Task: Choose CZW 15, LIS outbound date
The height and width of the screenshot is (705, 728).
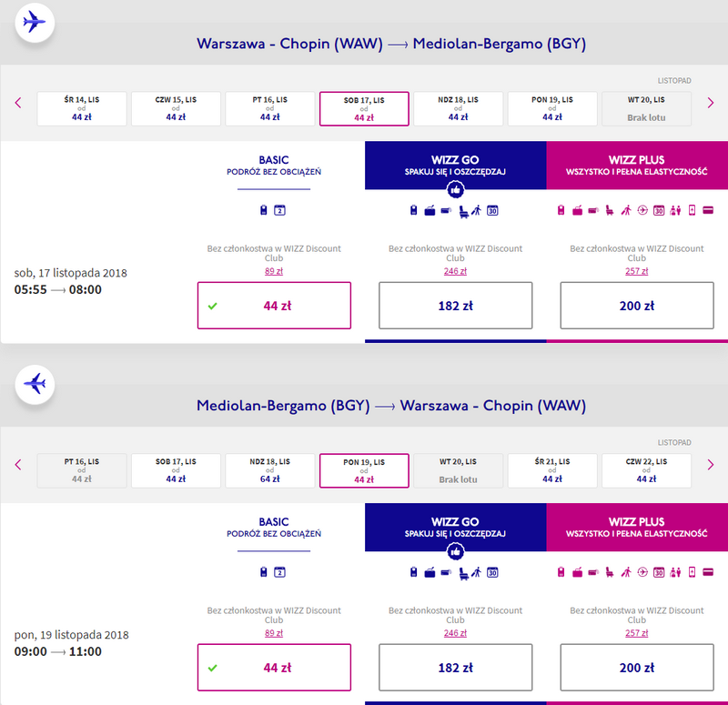Action: (176, 108)
